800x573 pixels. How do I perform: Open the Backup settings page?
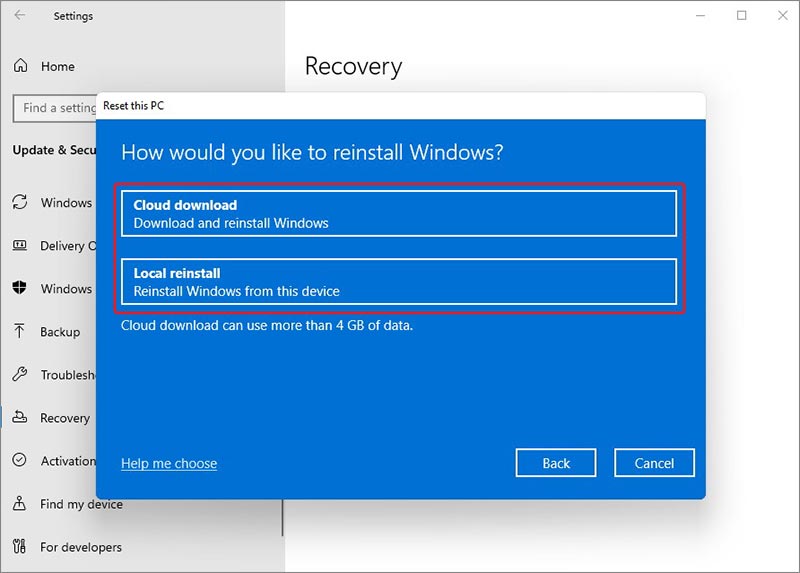60,332
